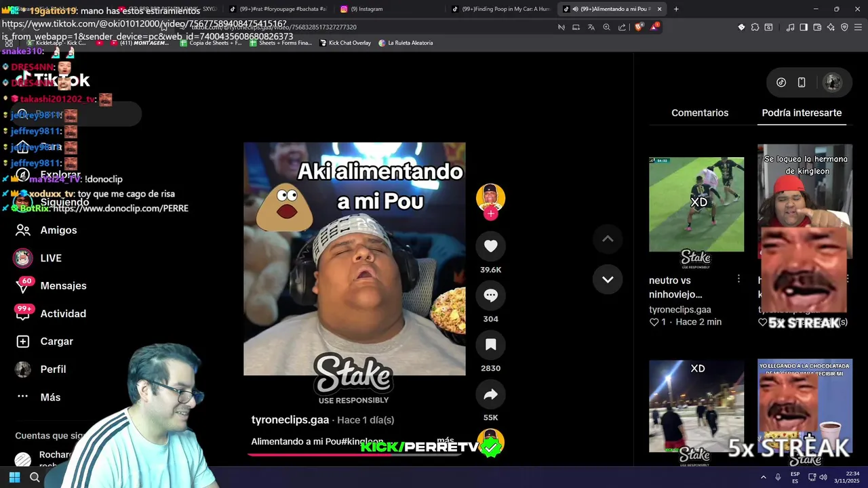Screen dimensions: 868x488
Task: Switch to the Comentarios tab
Action: [x=700, y=113]
